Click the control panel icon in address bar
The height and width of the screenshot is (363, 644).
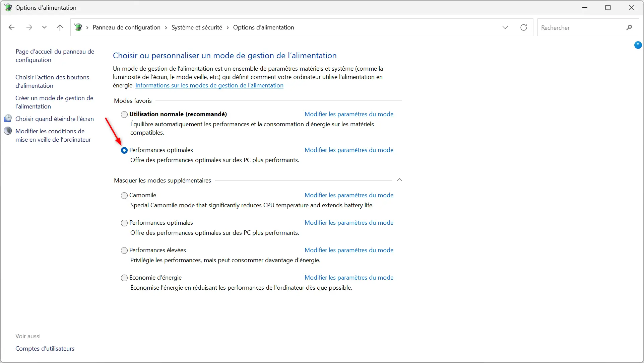(78, 27)
